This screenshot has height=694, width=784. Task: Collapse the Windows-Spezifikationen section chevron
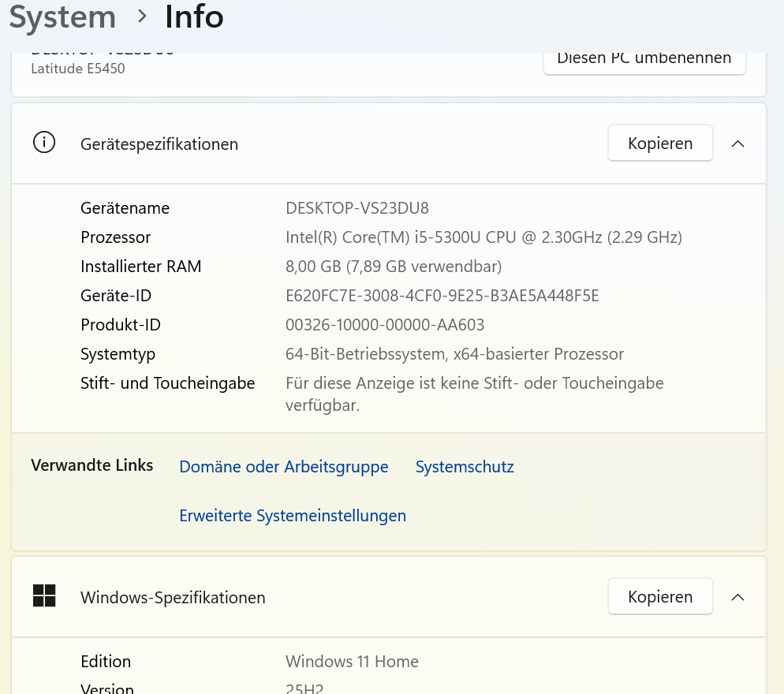click(x=737, y=598)
